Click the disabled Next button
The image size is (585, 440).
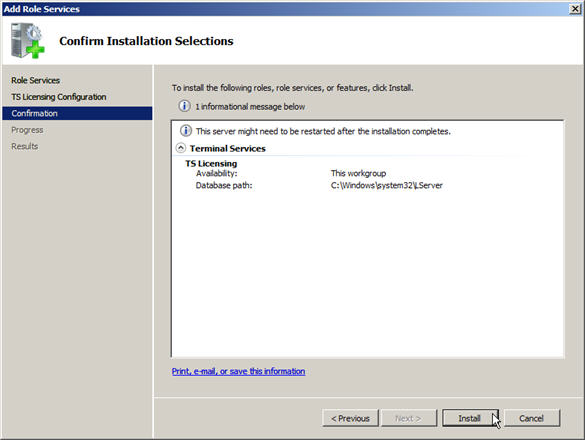coord(409,418)
